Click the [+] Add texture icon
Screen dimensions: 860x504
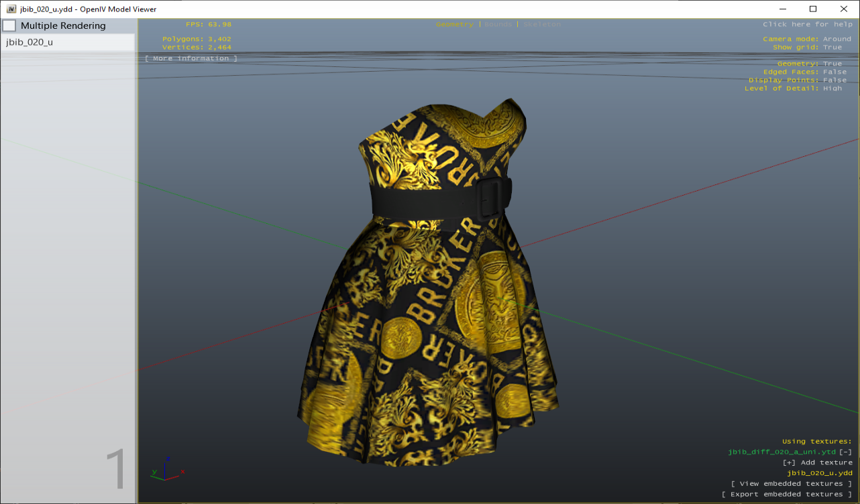pos(788,462)
